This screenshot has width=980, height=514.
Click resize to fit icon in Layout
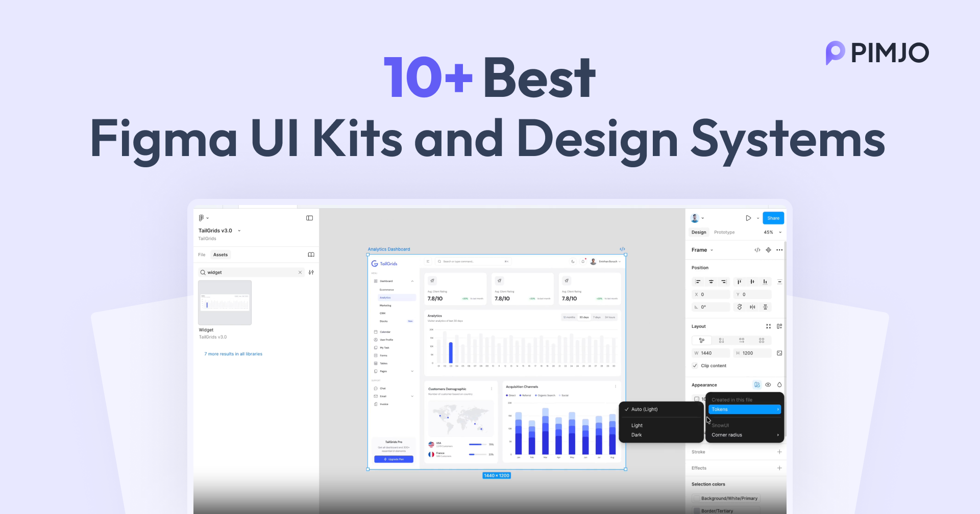coord(768,326)
